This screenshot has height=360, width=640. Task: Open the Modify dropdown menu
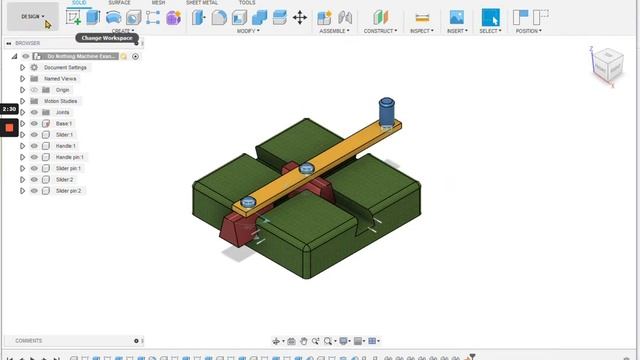pyautogui.click(x=248, y=31)
